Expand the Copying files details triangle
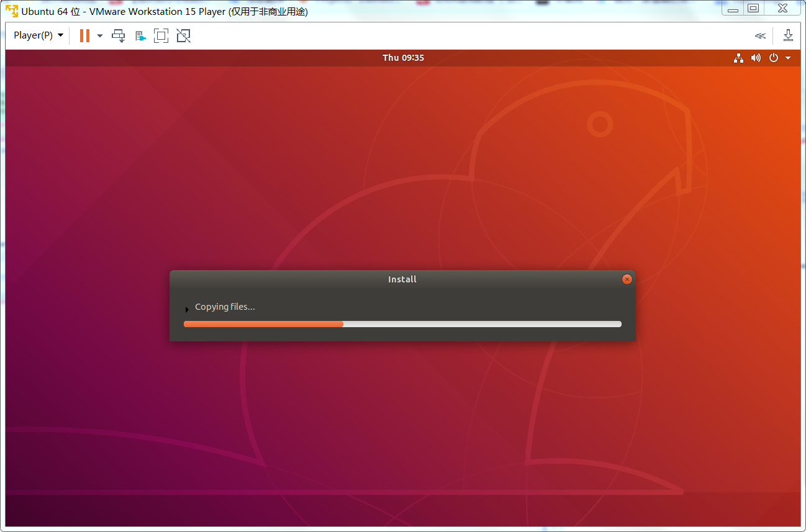 pyautogui.click(x=186, y=309)
